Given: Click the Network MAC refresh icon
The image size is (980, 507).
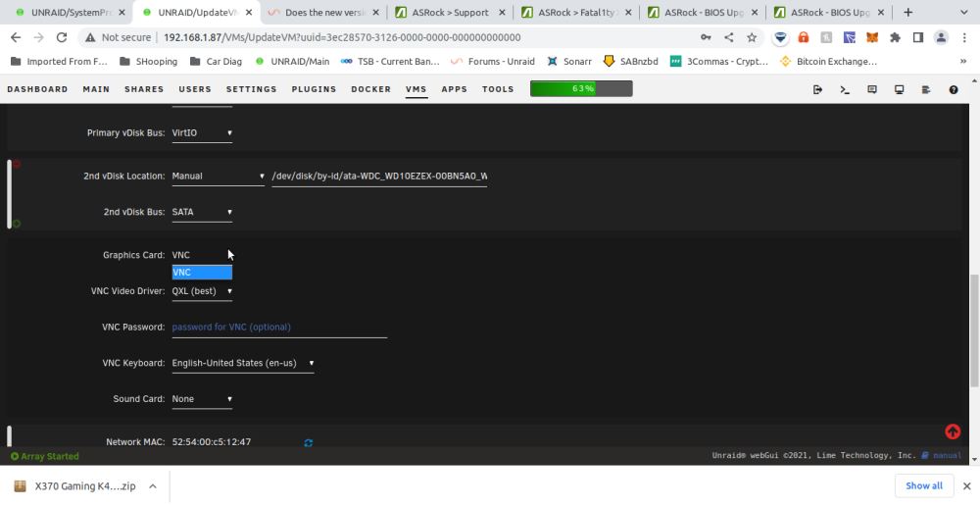Looking at the screenshot, I should point(308,442).
